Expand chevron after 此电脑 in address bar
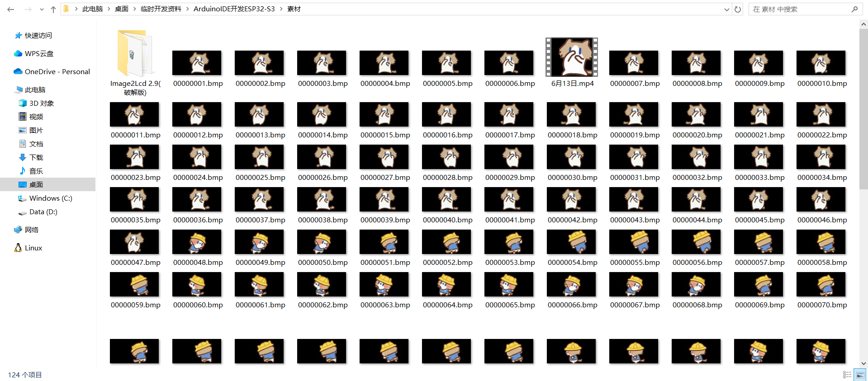 pos(109,9)
